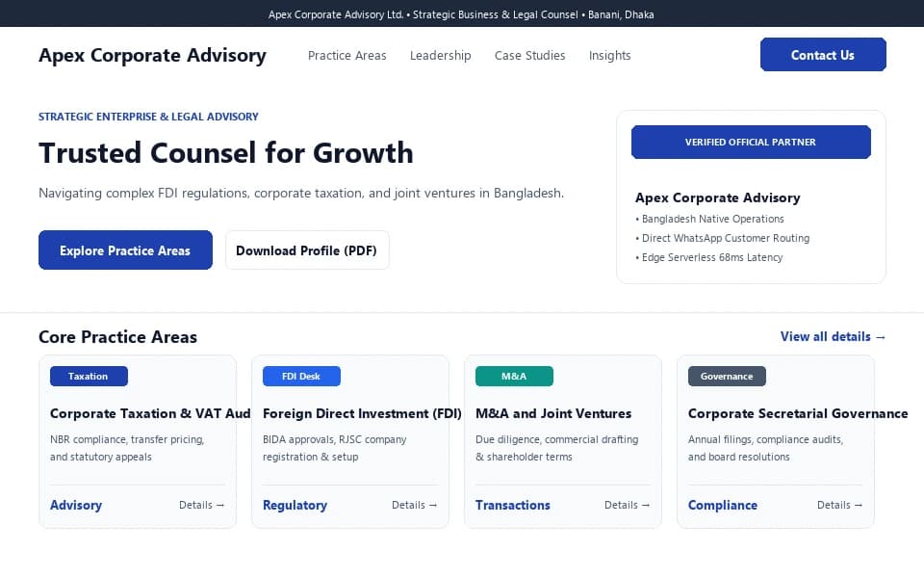Open the Corporate Taxation & VAT card title
The image size is (924, 578).
(150, 413)
